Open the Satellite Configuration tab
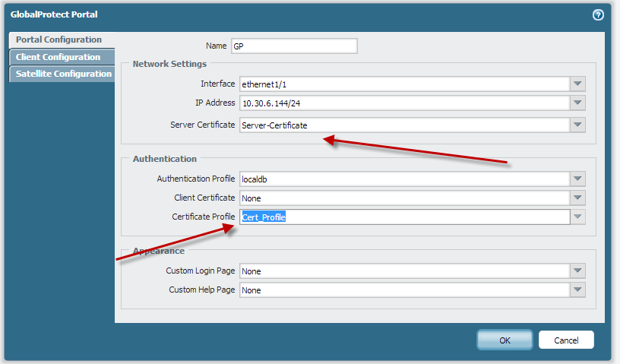The image size is (620, 364). coord(62,74)
